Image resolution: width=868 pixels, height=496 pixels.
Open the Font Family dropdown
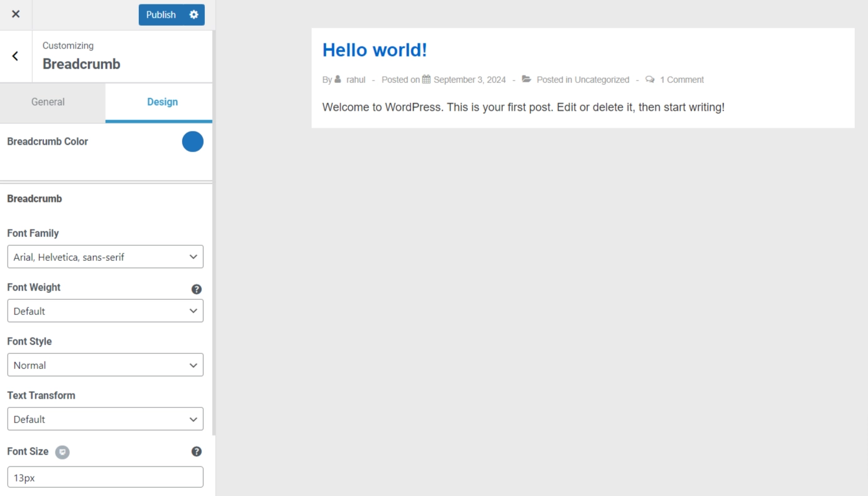coord(105,256)
